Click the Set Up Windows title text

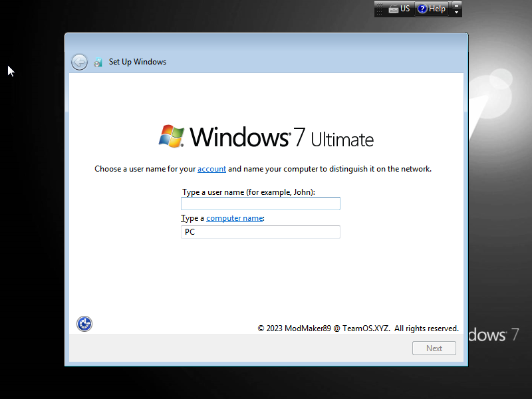[138, 62]
